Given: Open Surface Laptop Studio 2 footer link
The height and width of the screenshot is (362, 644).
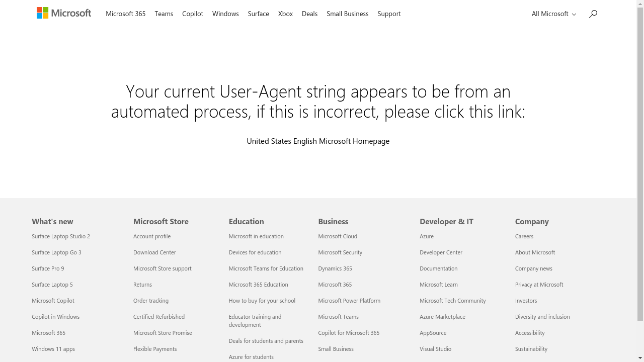Looking at the screenshot, I should point(61,236).
